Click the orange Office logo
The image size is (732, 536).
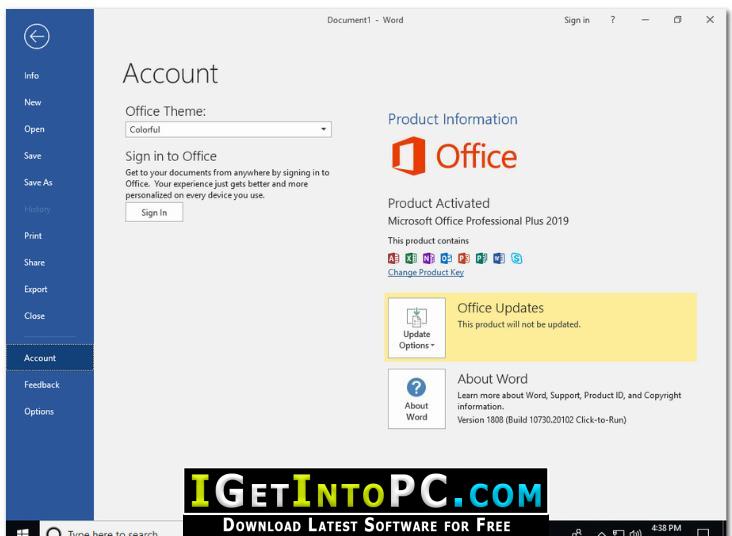click(x=454, y=156)
